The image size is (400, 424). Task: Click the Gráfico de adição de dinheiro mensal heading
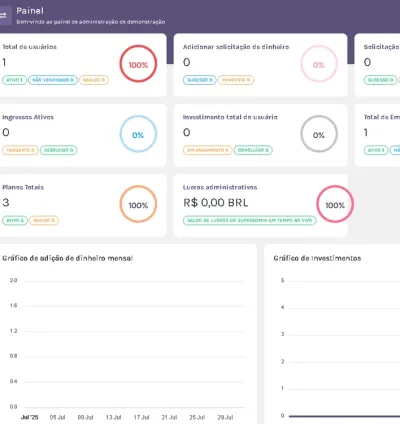tap(68, 258)
